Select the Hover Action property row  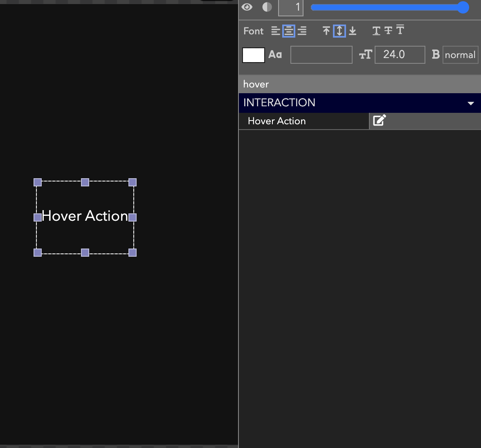304,121
